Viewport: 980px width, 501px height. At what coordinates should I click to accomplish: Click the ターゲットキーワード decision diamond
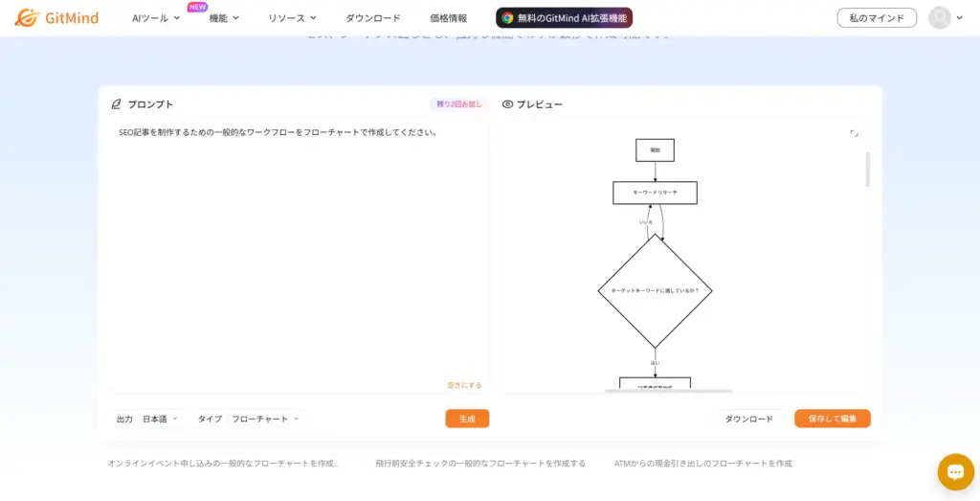point(655,291)
